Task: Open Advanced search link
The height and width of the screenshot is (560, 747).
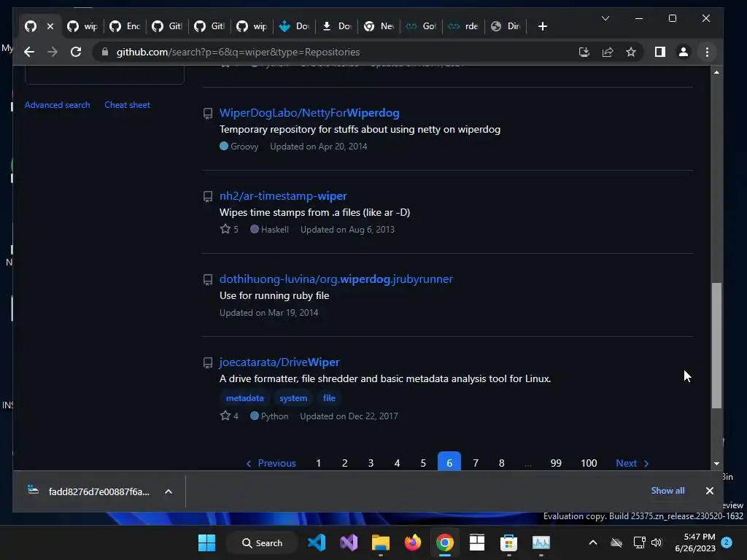Action: [x=57, y=105]
